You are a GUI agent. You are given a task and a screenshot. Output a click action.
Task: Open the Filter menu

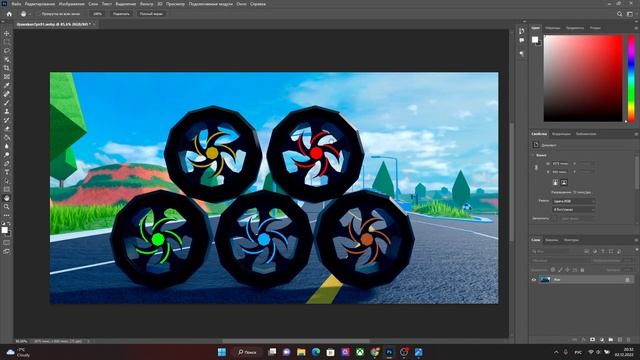(146, 4)
